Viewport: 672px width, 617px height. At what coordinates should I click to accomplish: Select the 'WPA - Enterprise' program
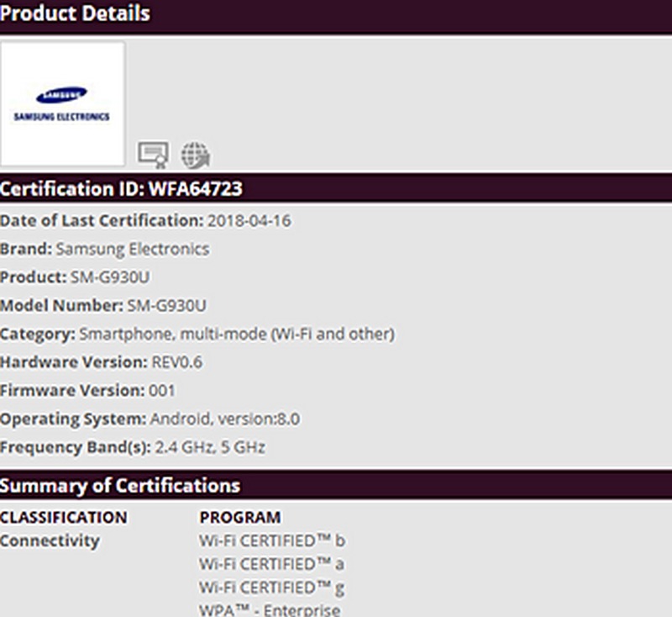click(x=270, y=610)
